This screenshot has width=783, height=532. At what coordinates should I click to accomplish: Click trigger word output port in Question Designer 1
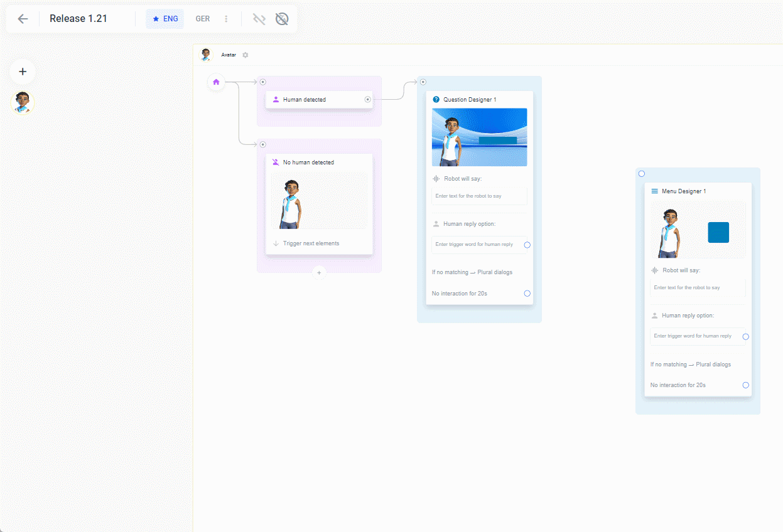(527, 245)
